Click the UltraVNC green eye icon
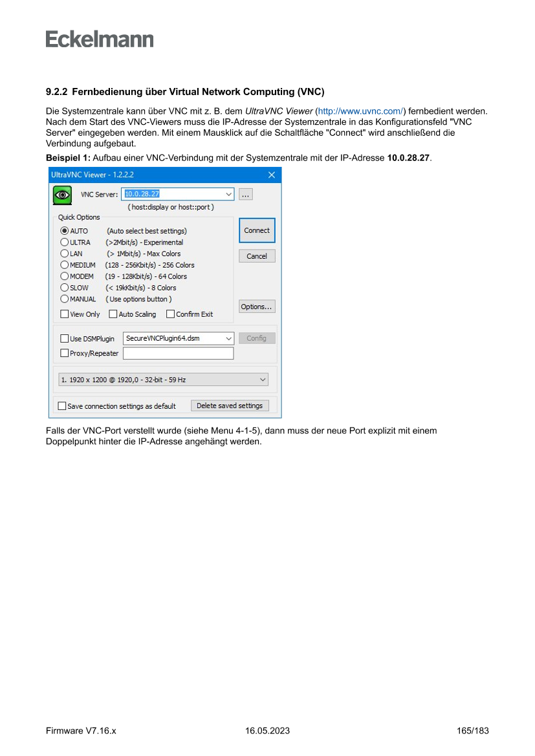Screen dimensions: 535x756 click(x=62, y=195)
